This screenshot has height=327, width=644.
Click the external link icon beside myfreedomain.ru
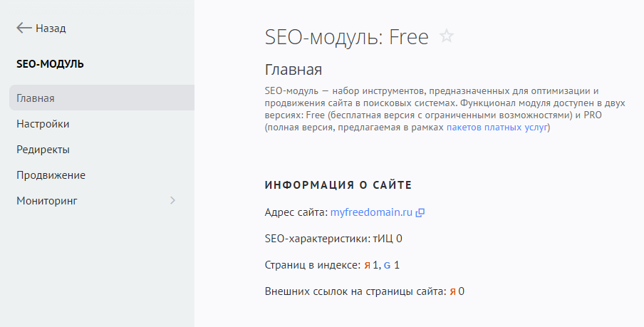pos(420,212)
